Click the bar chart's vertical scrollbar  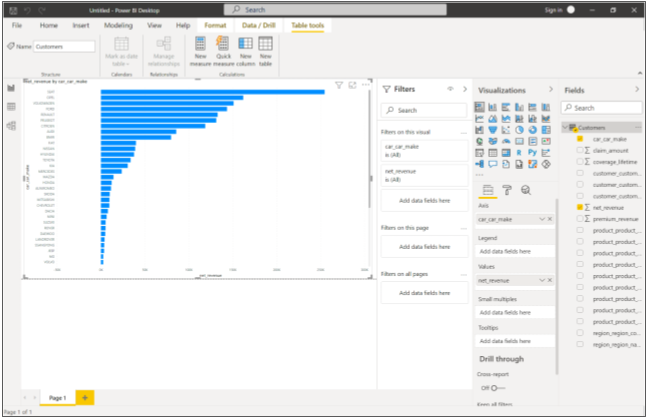click(x=370, y=149)
